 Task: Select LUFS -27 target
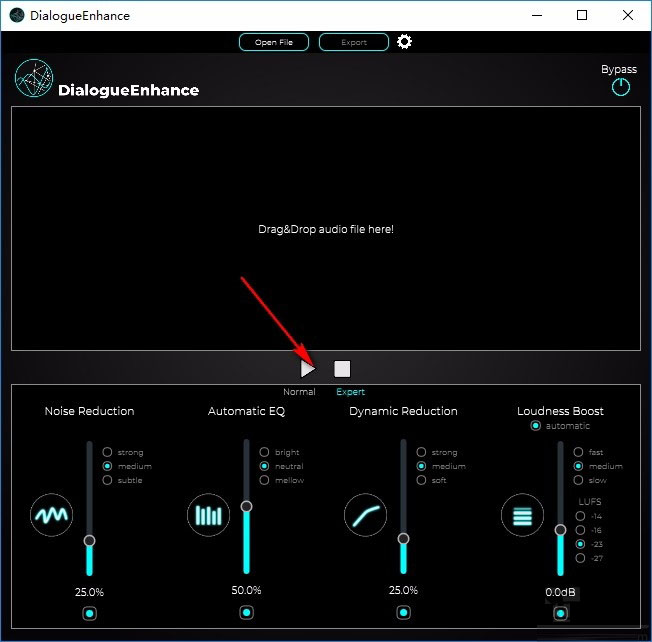pyautogui.click(x=580, y=558)
